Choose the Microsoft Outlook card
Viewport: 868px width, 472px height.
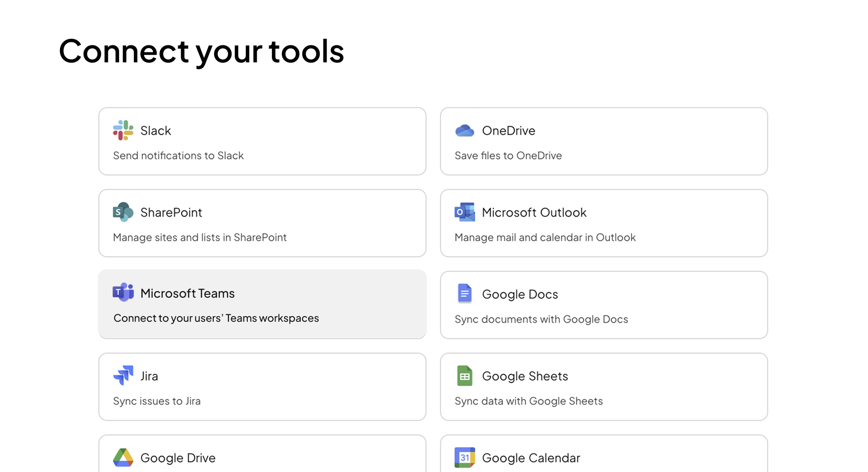[x=604, y=223]
